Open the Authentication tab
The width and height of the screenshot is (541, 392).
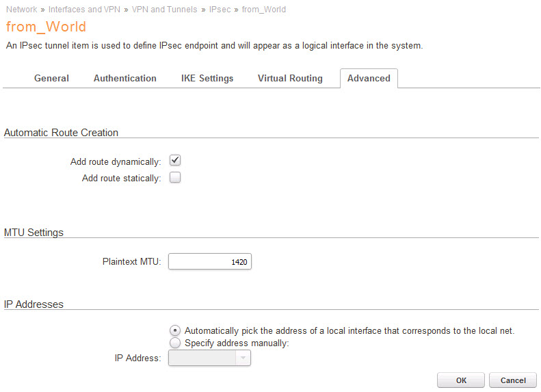pyautogui.click(x=125, y=79)
